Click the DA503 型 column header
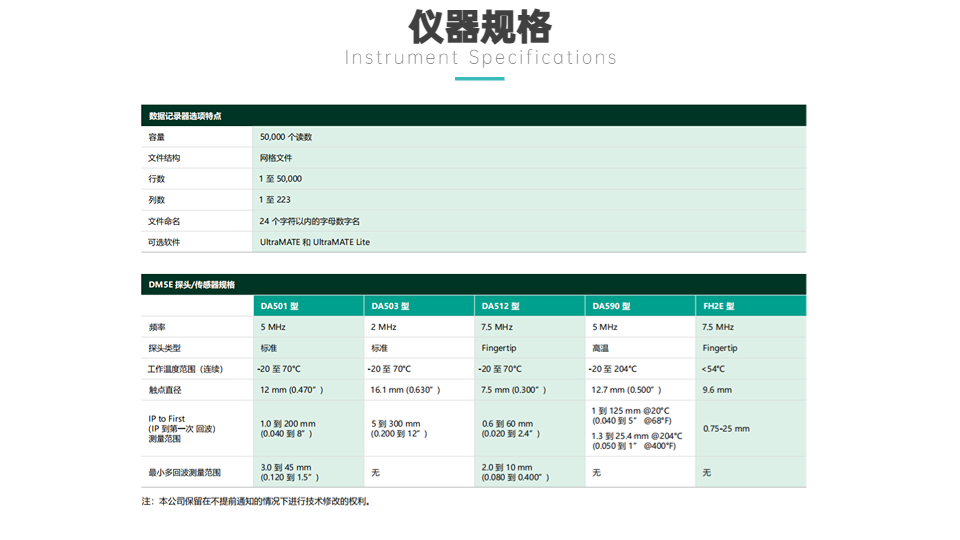 (x=390, y=306)
